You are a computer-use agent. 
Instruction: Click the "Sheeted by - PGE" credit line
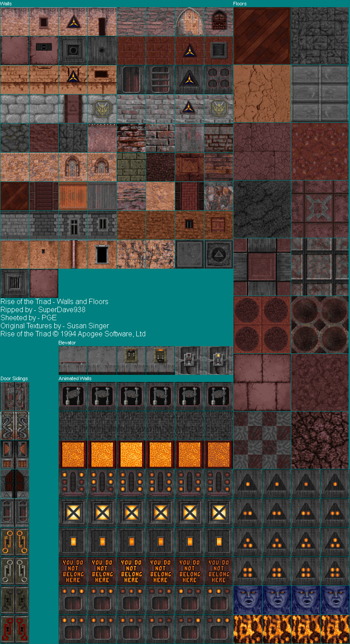[29, 318]
